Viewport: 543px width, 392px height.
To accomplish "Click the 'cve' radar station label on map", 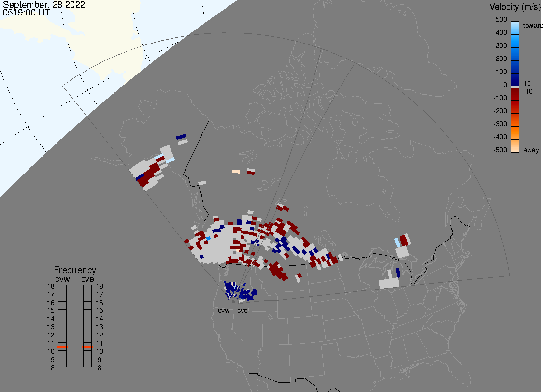I will (x=243, y=311).
